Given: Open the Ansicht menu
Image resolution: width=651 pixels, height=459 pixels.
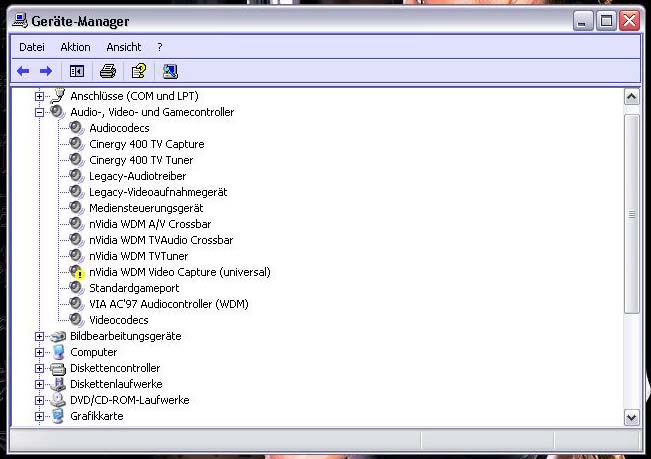Looking at the screenshot, I should (123, 47).
